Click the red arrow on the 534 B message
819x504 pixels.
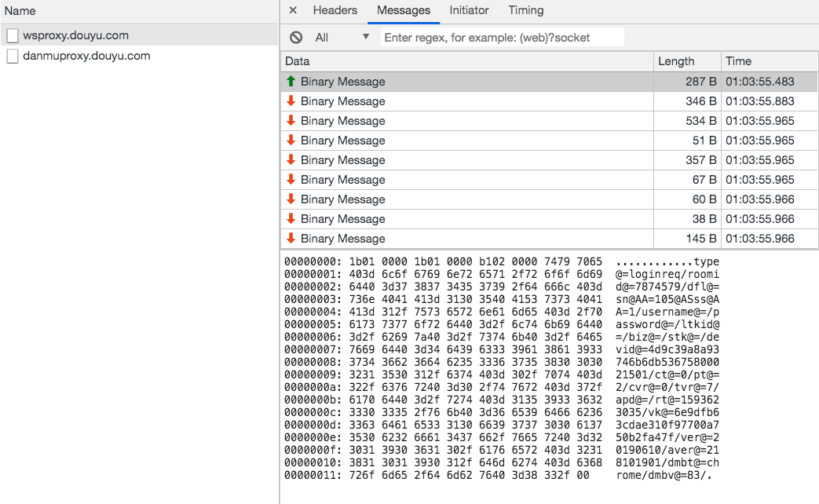[291, 121]
